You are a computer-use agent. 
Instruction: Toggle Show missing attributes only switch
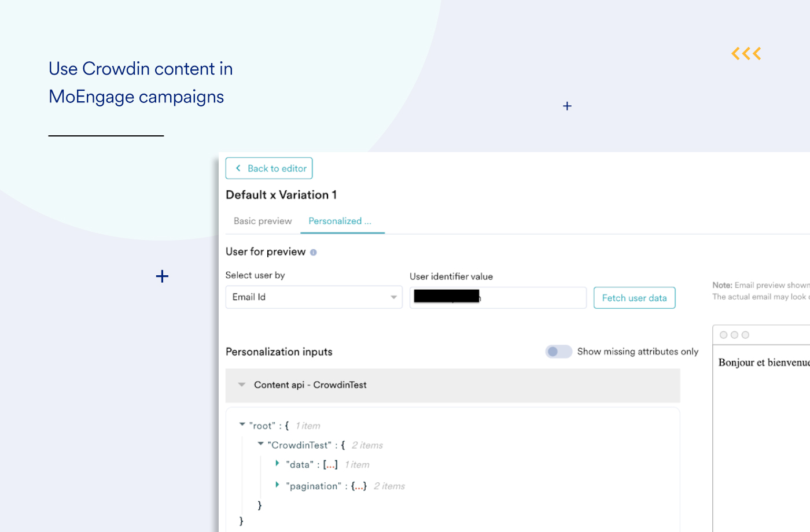coord(558,352)
